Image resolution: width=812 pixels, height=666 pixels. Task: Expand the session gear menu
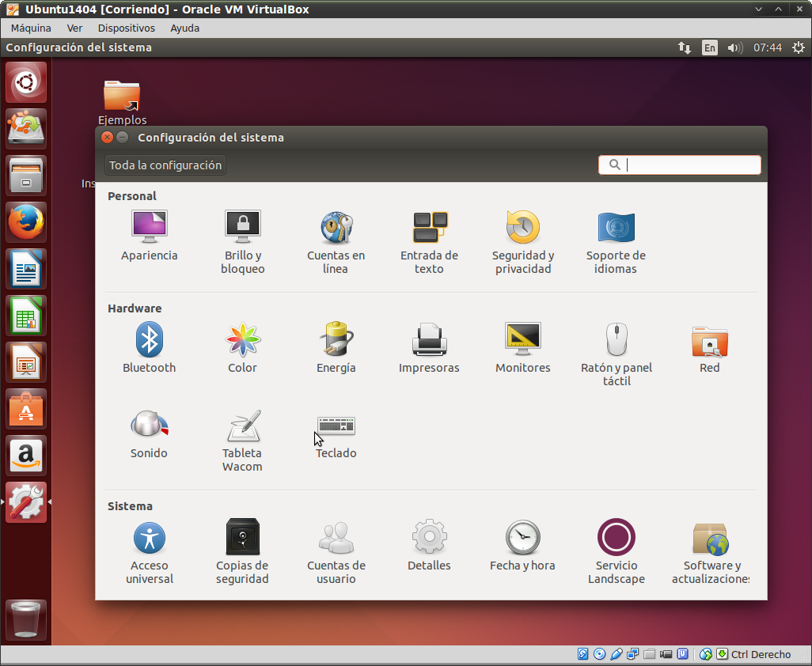[797, 47]
